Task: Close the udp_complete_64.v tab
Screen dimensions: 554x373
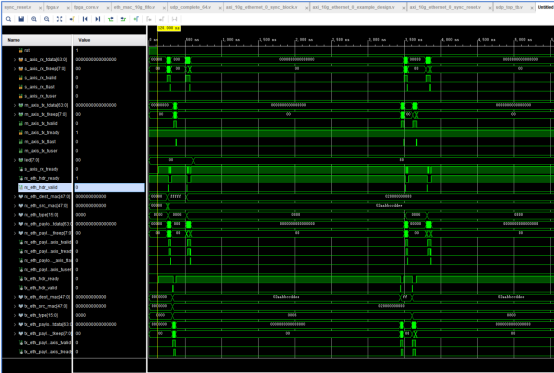Action: [220, 8]
